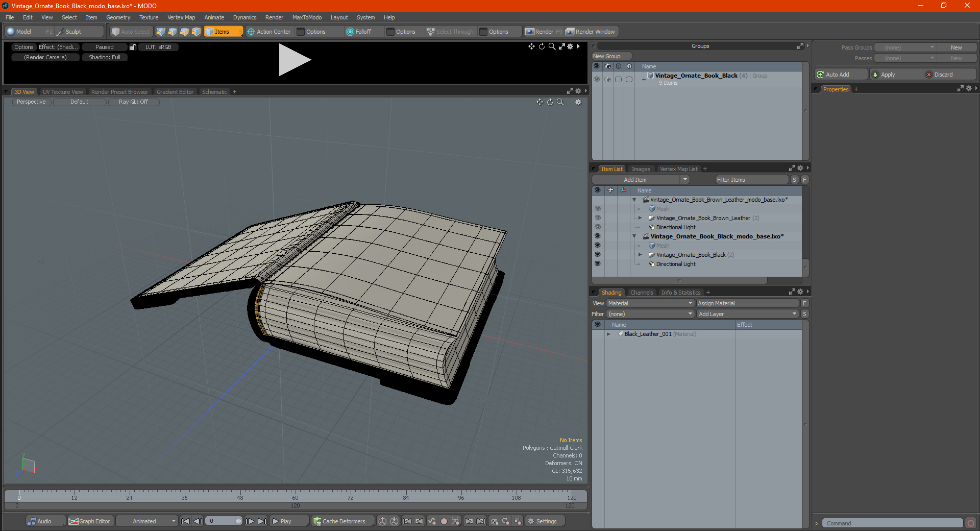Viewport: 980px width, 531px height.
Task: Switch to the Channels tab
Action: (642, 293)
